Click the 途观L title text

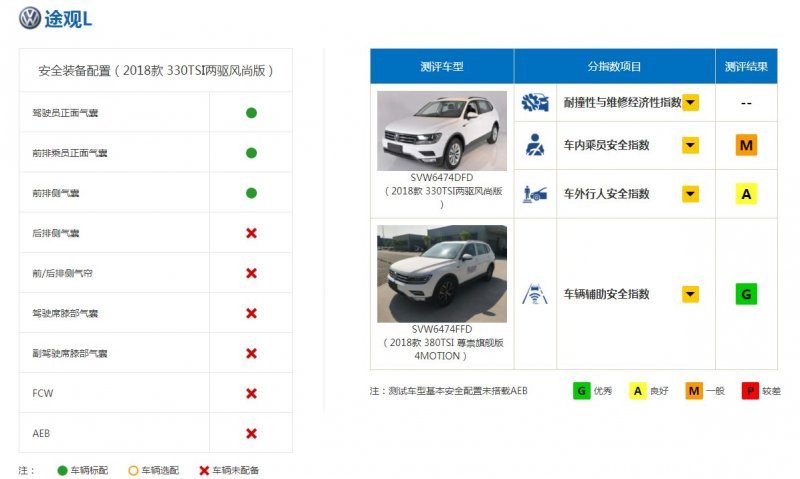pos(72,18)
